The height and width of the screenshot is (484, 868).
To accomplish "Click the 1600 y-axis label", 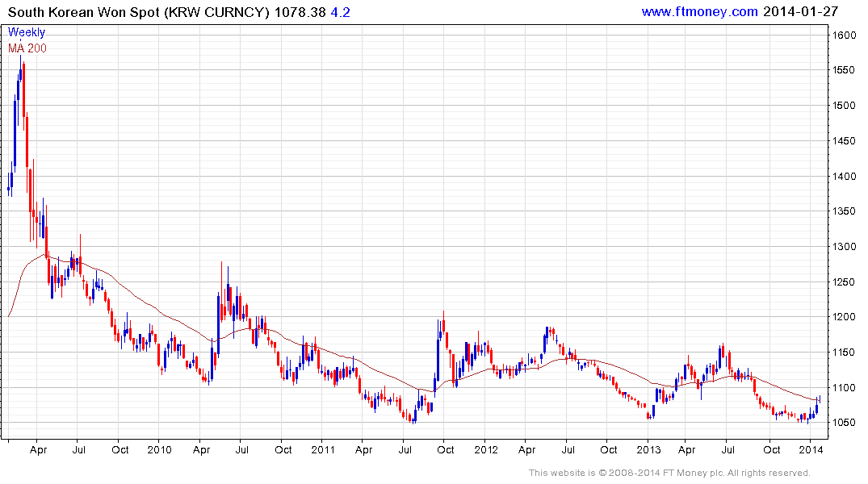I will click(845, 35).
